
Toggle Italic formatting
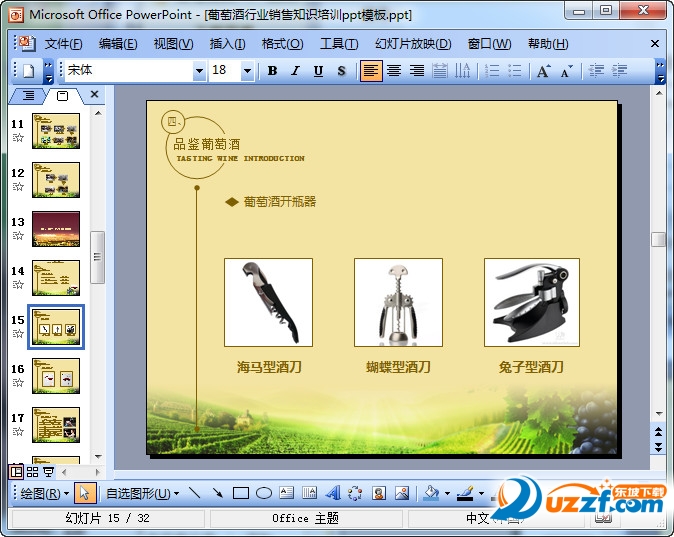click(295, 71)
